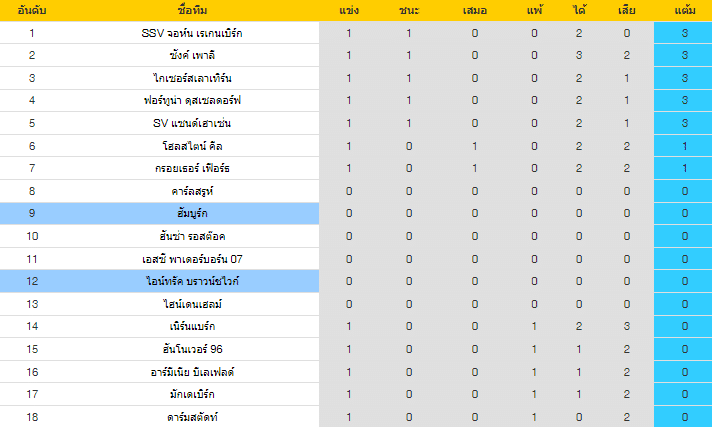Select team อาร์มิเนีย บีเลเฟลด์

192,372
